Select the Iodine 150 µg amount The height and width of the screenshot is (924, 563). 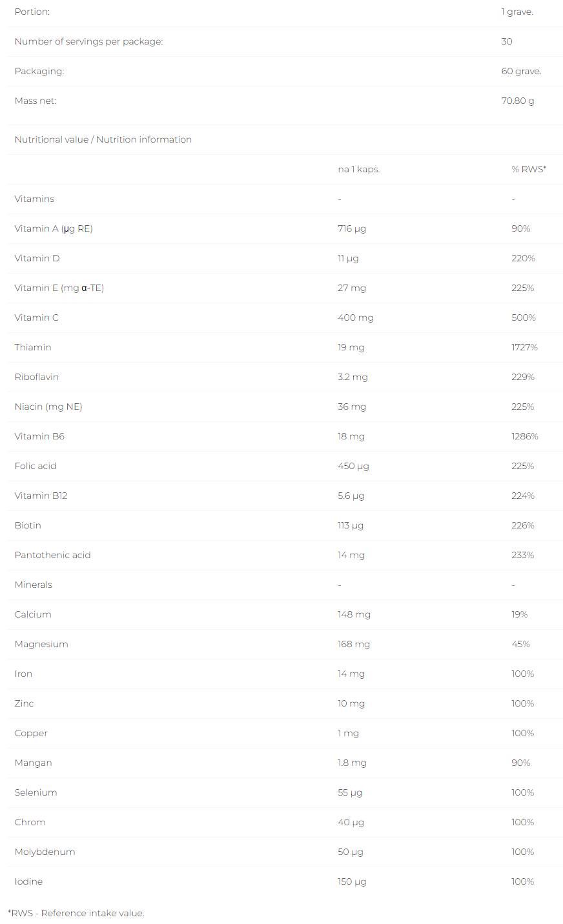pyautogui.click(x=352, y=881)
